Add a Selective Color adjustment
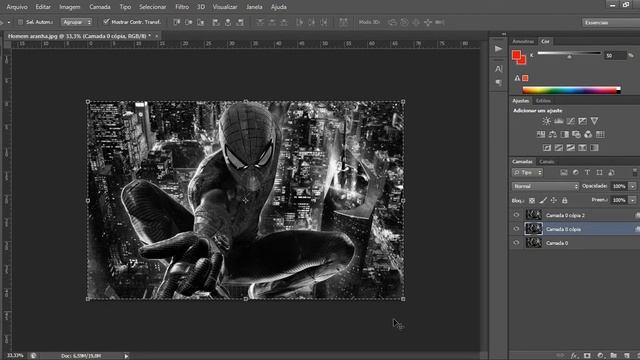 click(582, 148)
